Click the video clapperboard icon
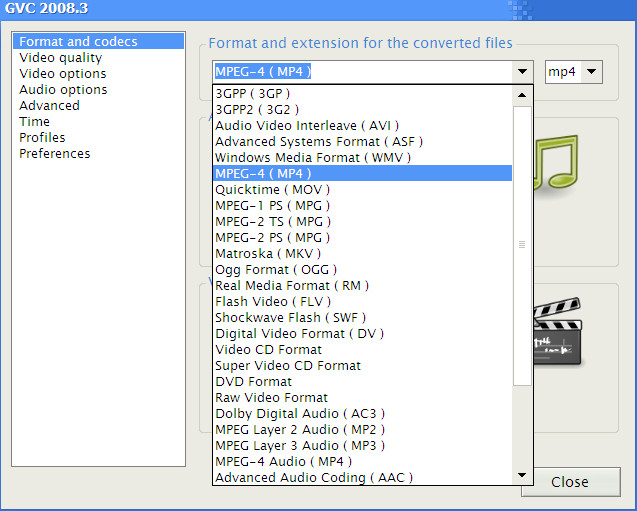The image size is (637, 511). pos(558,331)
